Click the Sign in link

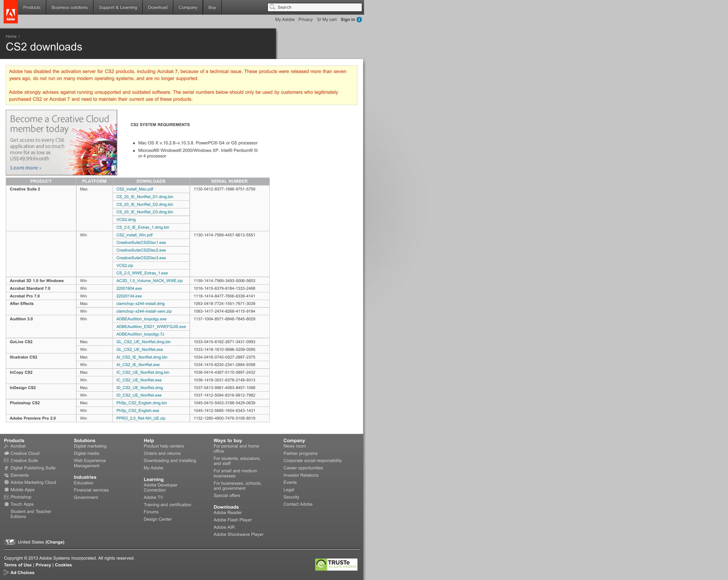click(348, 20)
